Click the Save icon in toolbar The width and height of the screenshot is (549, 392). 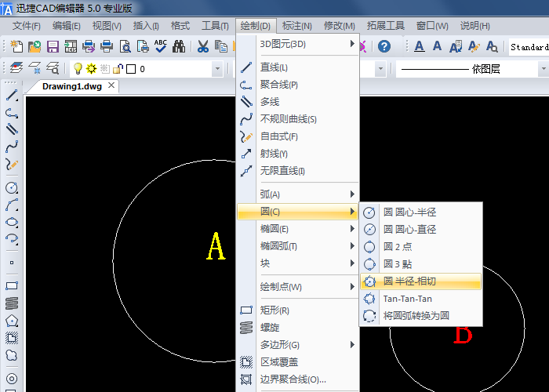pos(53,47)
